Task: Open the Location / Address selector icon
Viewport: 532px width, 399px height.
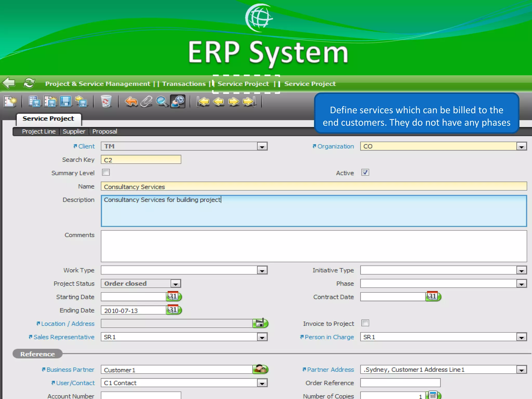Action: tap(260, 323)
